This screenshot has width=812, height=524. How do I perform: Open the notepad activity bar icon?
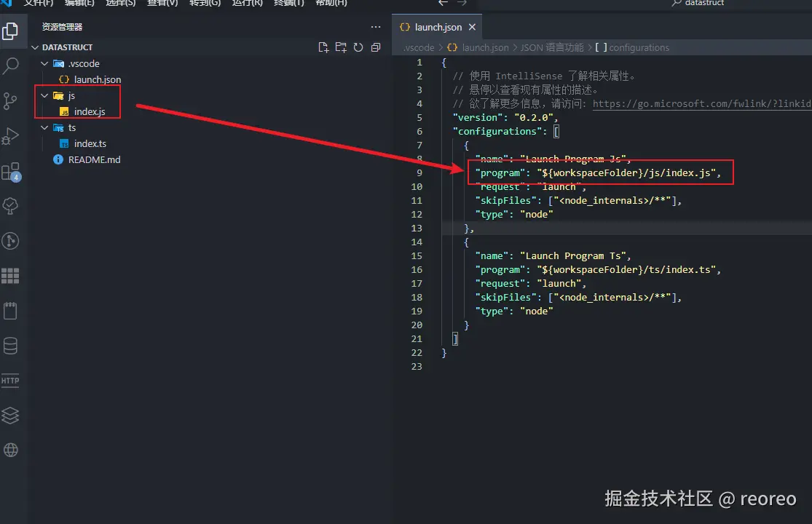tap(10, 311)
